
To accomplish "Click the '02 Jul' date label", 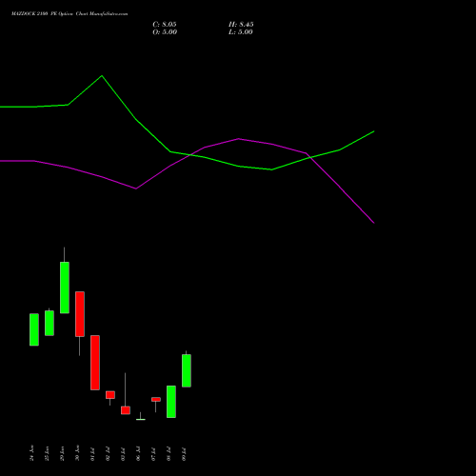I will click(108, 454).
